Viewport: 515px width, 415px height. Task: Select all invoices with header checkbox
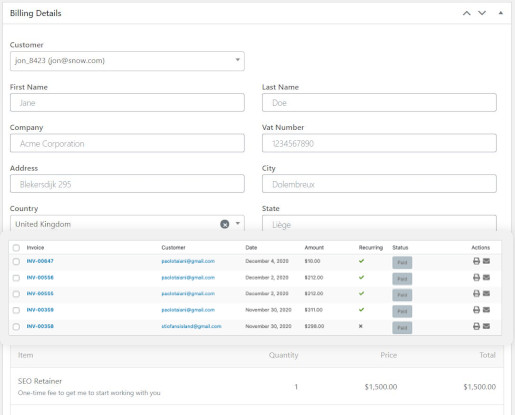click(16, 248)
